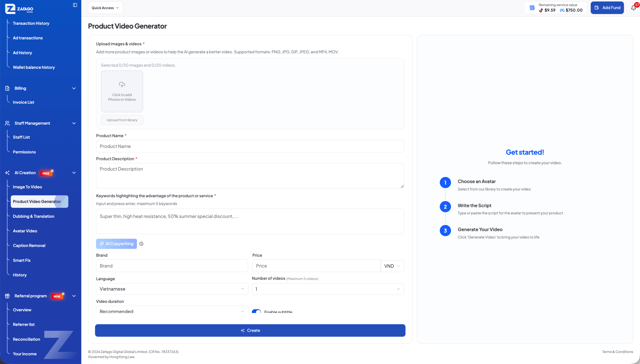This screenshot has width=640, height=364.
Task: Collapse the sidebar with the panel icon
Action: click(x=75, y=5)
